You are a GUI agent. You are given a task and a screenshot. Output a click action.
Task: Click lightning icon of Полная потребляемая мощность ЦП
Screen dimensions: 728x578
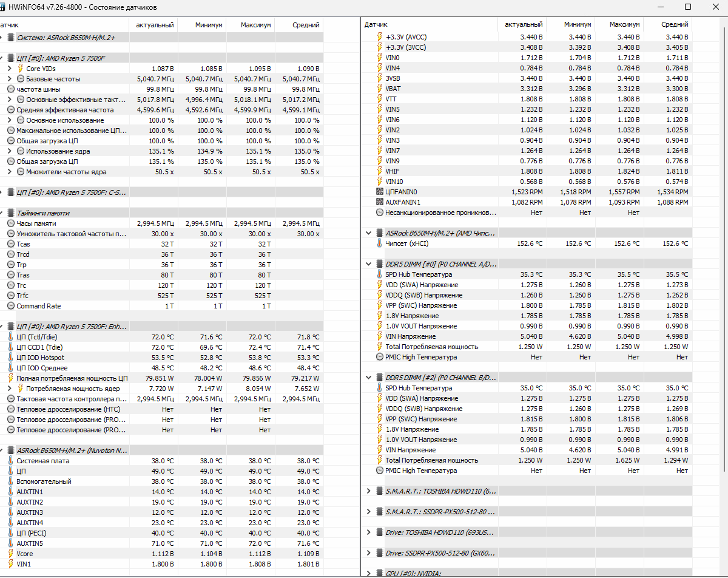[11, 378]
